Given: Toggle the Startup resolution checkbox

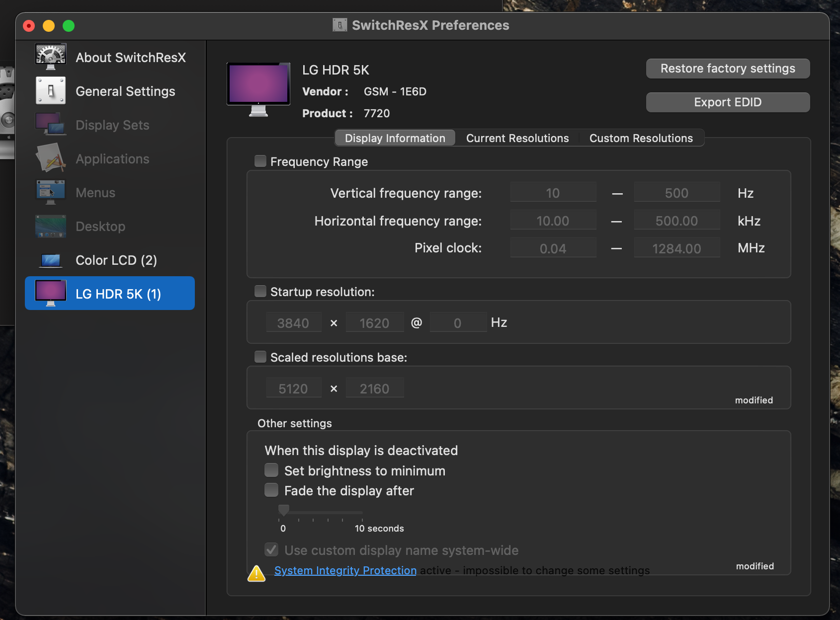Looking at the screenshot, I should click(260, 292).
